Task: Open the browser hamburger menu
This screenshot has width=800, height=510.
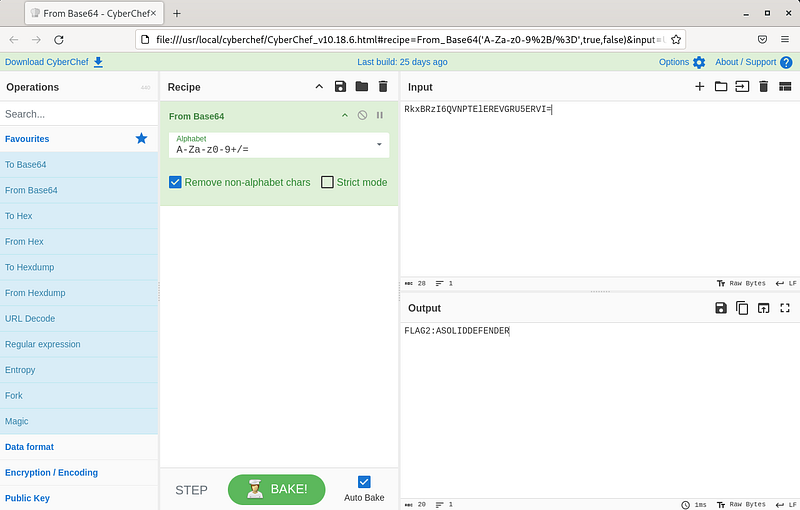Action: coord(785,39)
